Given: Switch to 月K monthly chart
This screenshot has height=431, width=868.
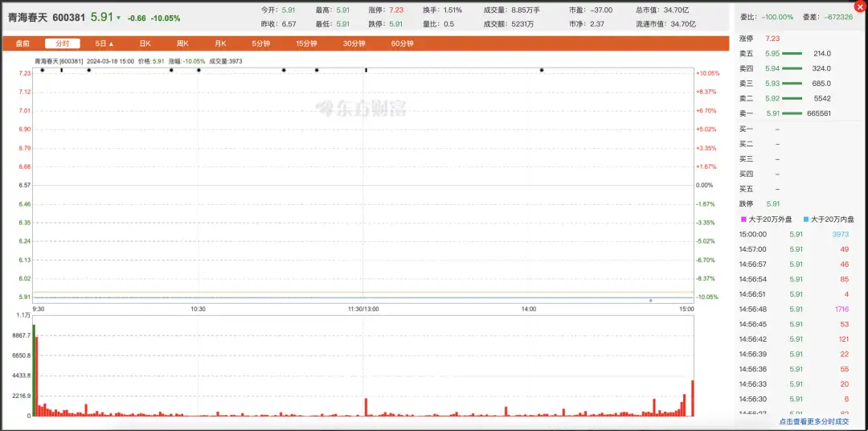Looking at the screenshot, I should coord(221,43).
